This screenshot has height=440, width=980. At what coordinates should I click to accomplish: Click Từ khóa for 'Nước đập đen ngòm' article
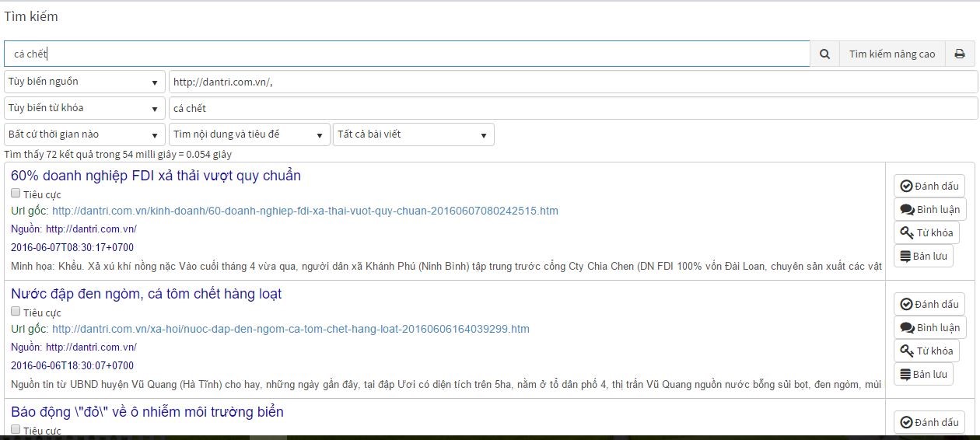click(x=926, y=351)
